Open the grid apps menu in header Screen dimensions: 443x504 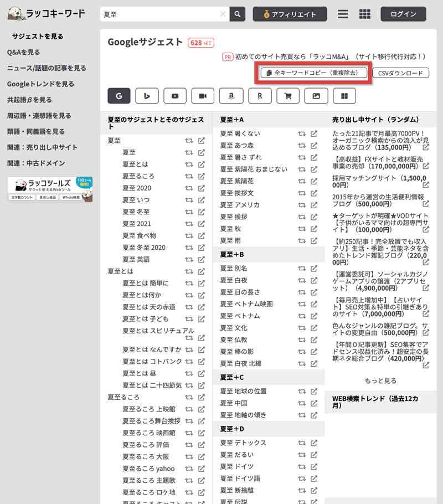365,14
